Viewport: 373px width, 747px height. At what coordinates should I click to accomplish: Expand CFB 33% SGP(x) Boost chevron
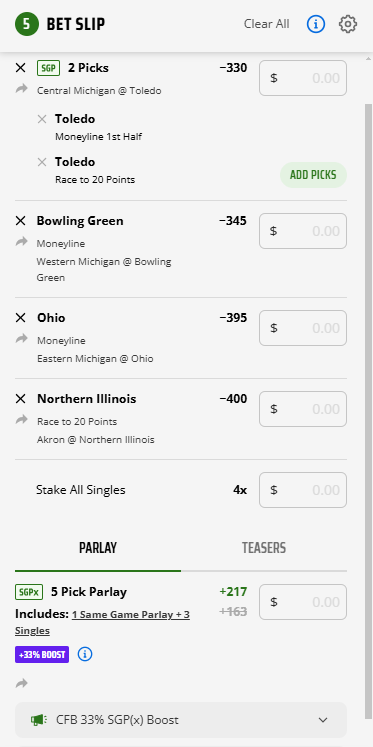click(323, 720)
